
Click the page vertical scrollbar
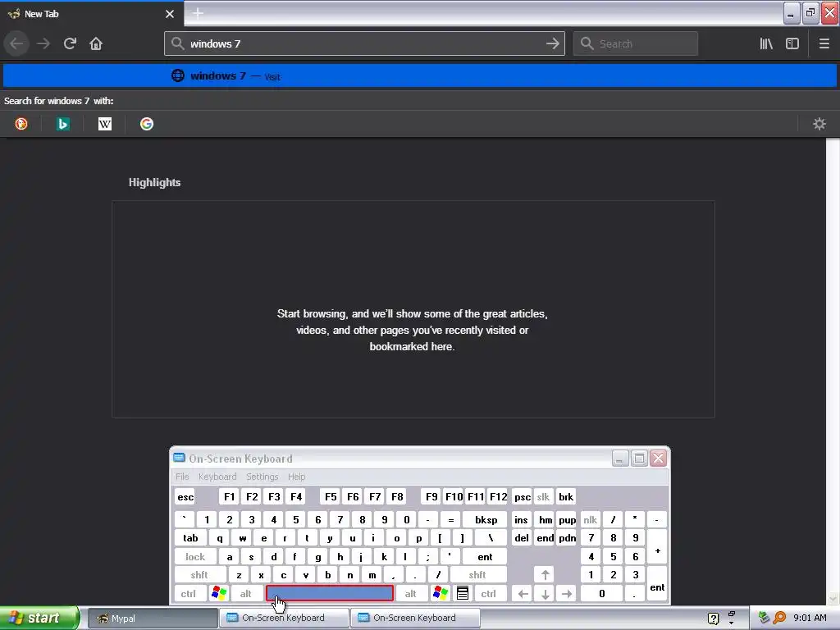point(833,371)
